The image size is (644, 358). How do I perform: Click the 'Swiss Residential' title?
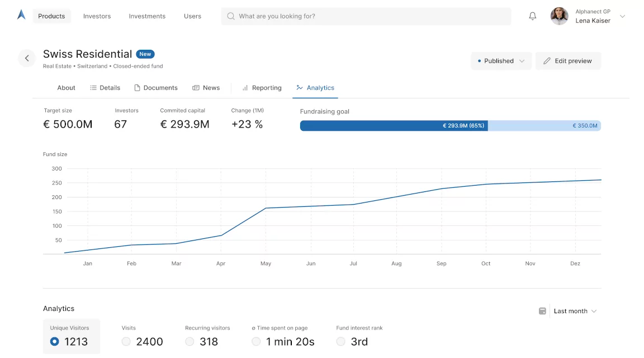pyautogui.click(x=87, y=54)
